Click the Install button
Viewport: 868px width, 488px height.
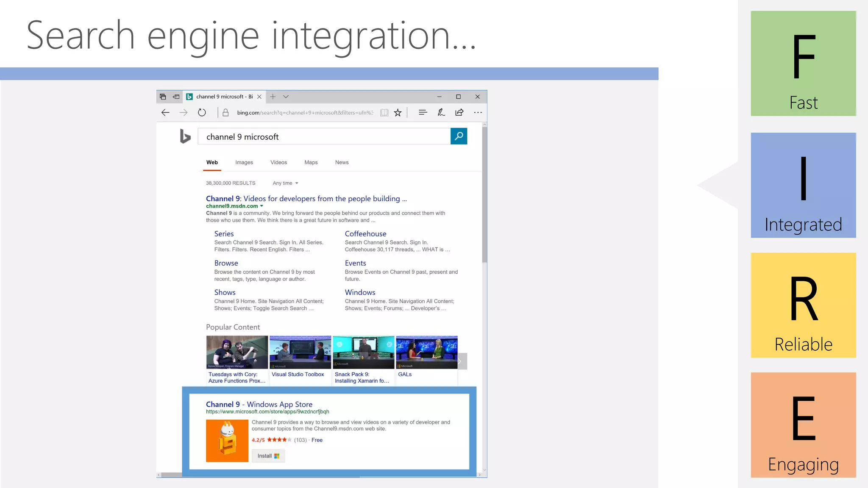point(268,456)
